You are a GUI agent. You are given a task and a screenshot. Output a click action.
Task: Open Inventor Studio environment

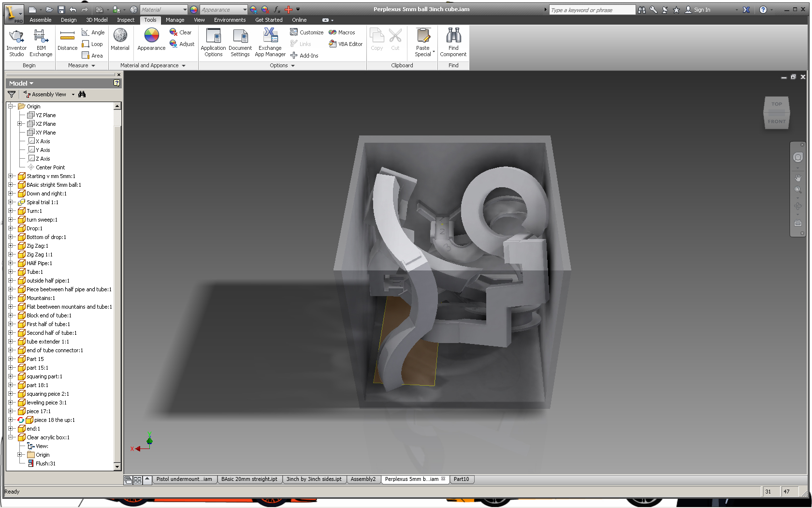tap(16, 43)
